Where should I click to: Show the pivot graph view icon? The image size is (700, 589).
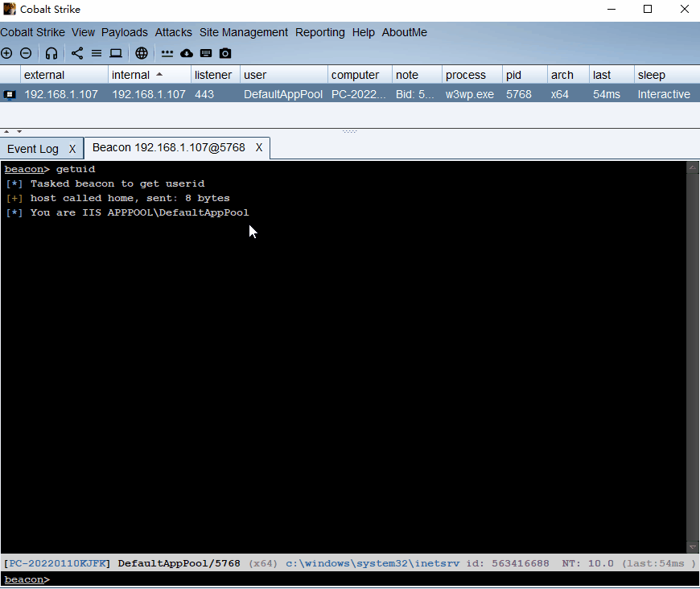(77, 54)
